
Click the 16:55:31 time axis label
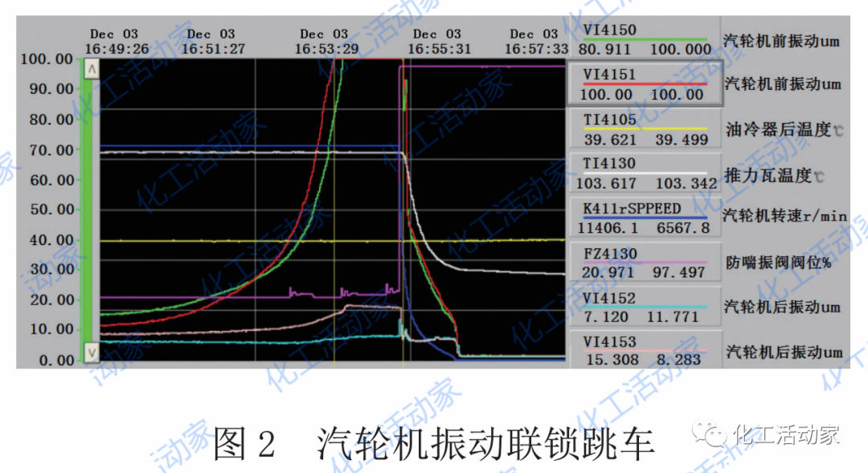coord(440,49)
